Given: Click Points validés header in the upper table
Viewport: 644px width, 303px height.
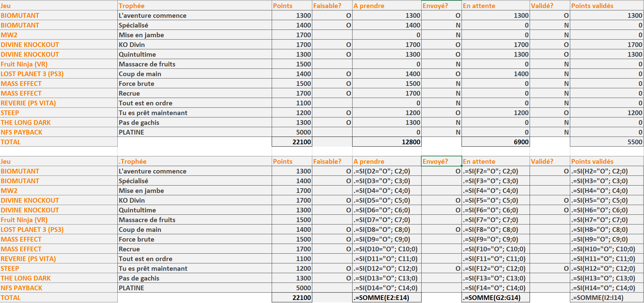Looking at the screenshot, I should point(606,6).
